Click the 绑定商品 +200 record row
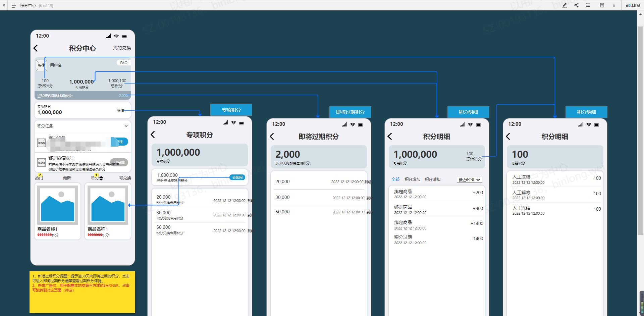This screenshot has height=316, width=644. click(x=437, y=194)
